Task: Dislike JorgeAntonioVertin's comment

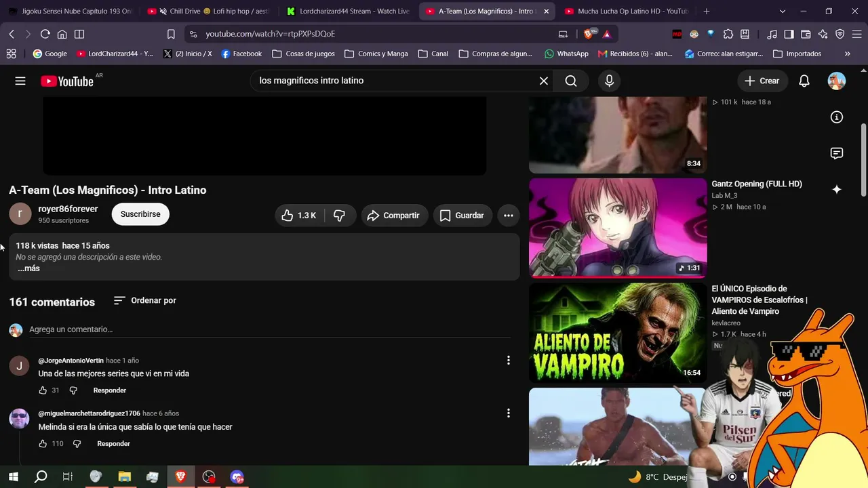Action: (73, 390)
